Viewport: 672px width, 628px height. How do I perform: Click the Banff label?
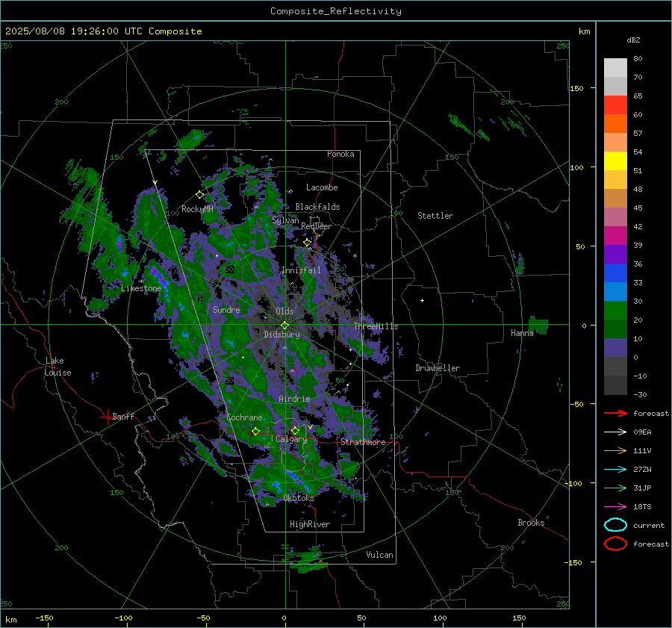point(123,416)
